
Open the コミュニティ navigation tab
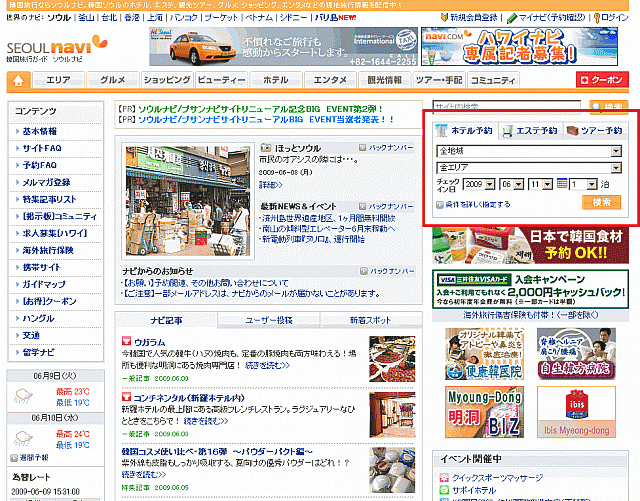pyautogui.click(x=493, y=80)
